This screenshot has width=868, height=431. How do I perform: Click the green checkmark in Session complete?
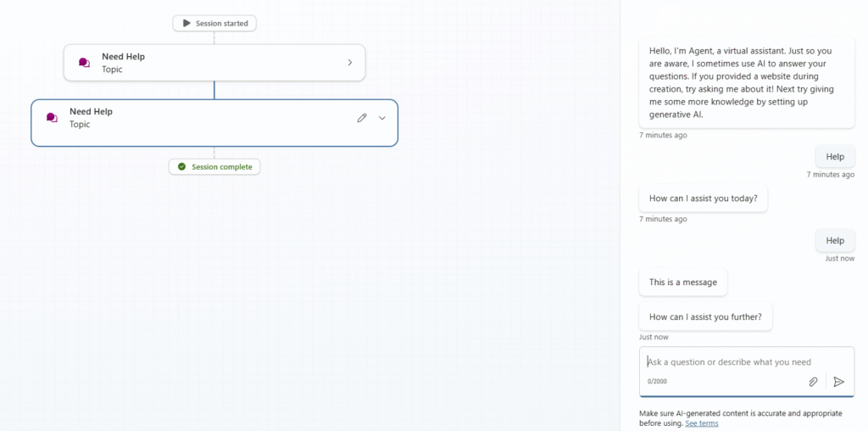coord(181,167)
